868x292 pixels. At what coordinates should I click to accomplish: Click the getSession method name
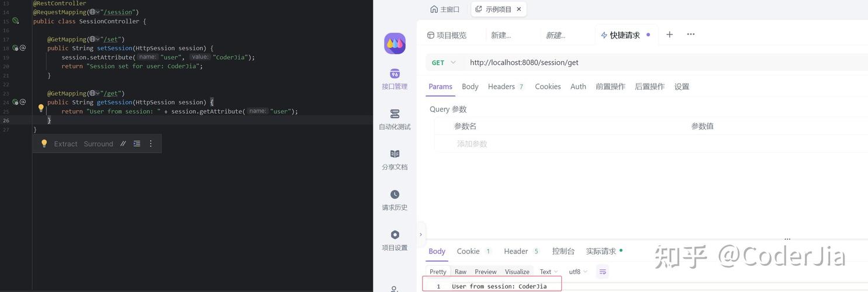click(x=115, y=102)
